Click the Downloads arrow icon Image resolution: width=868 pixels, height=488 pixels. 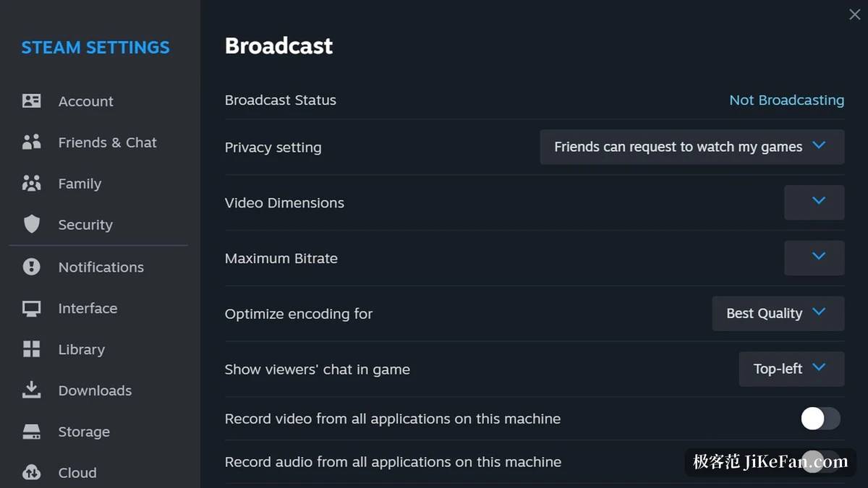[32, 390]
